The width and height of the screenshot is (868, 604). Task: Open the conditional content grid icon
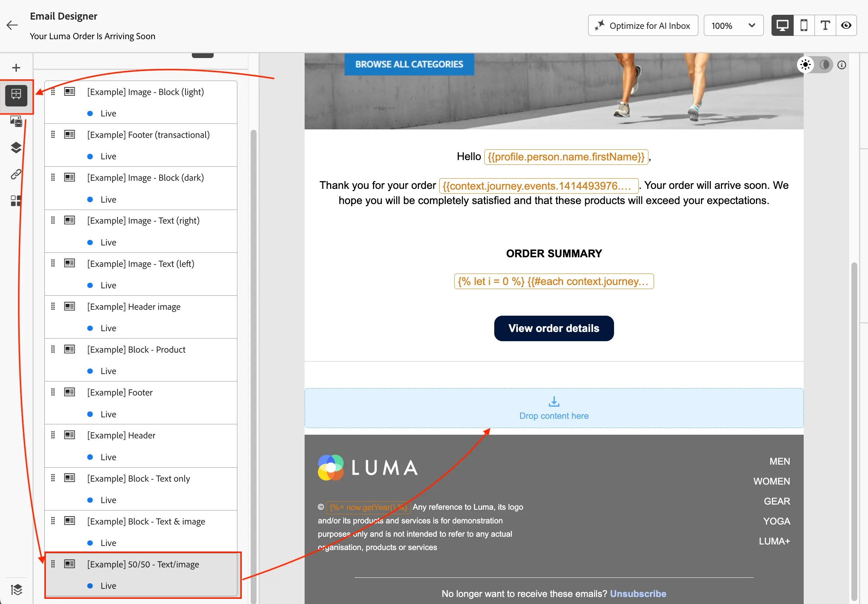(16, 201)
